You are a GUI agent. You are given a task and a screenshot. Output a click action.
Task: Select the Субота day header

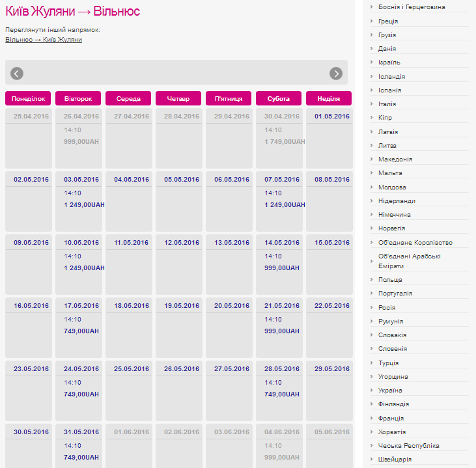point(279,98)
